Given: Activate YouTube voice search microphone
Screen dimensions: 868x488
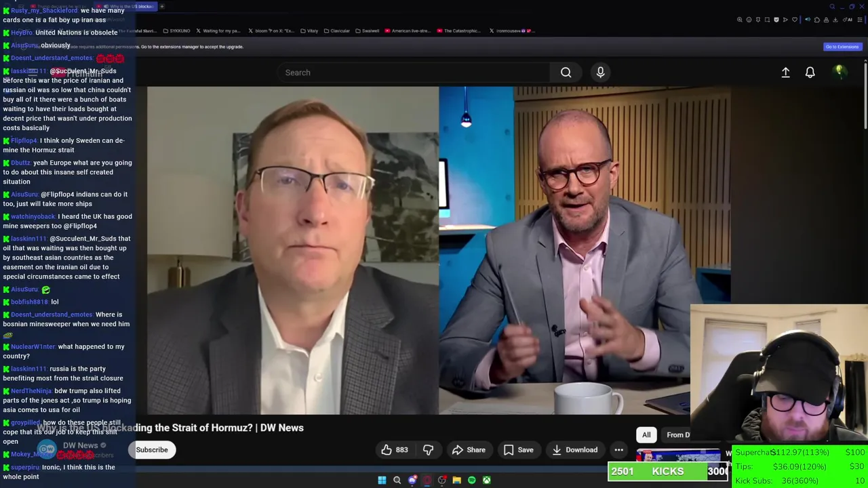Looking at the screenshot, I should click(x=600, y=73).
